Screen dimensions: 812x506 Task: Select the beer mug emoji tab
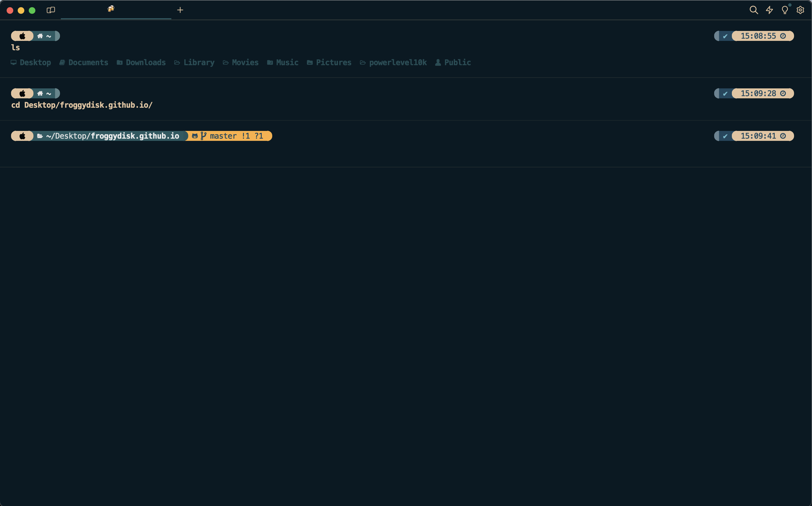click(x=111, y=9)
